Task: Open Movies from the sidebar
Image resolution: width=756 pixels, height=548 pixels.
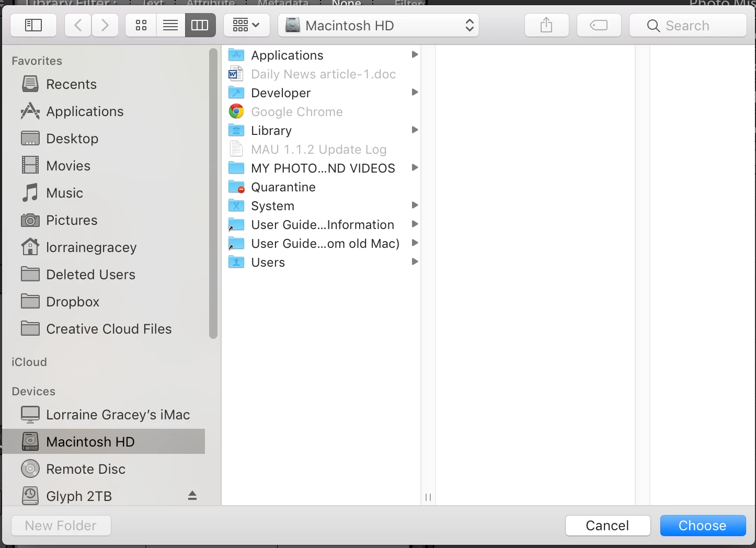Action: [x=104, y=166]
